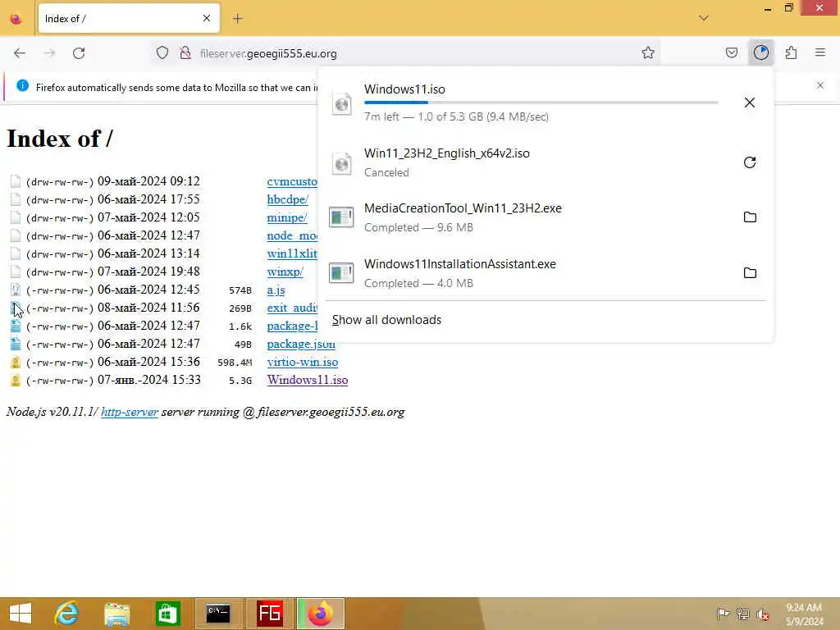Viewport: 840px width, 630px height.
Task: List all tabs dropdown arrow
Action: coord(704,18)
